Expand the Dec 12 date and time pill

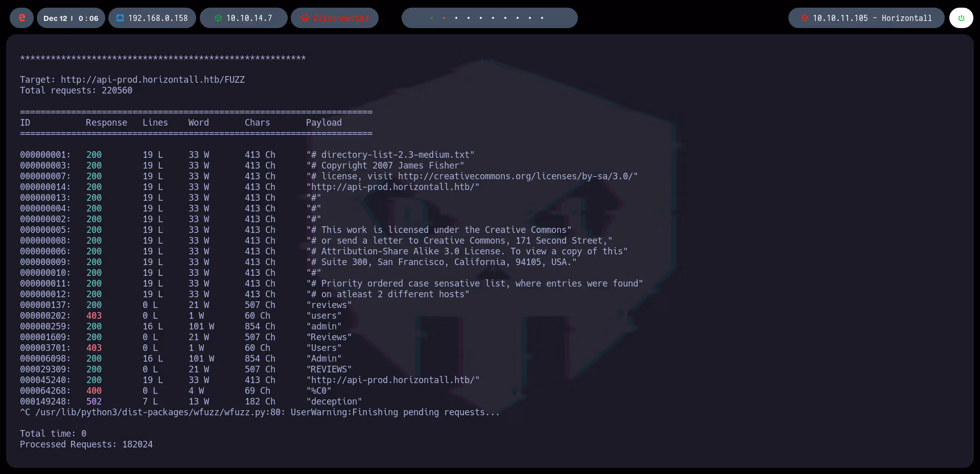point(71,17)
